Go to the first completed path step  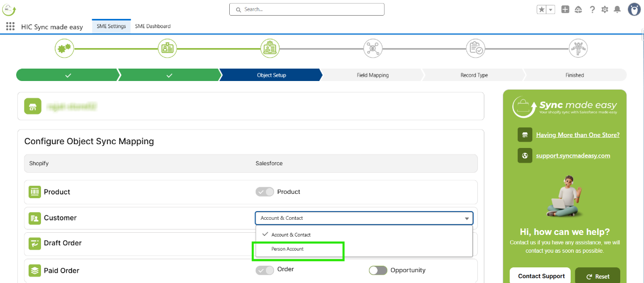[68, 75]
